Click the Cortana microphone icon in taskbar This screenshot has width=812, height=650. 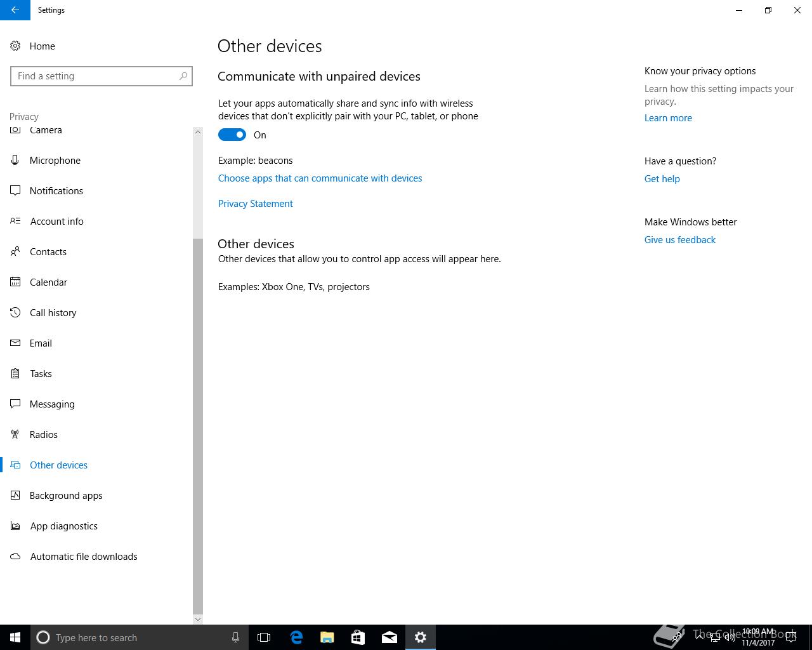click(235, 637)
